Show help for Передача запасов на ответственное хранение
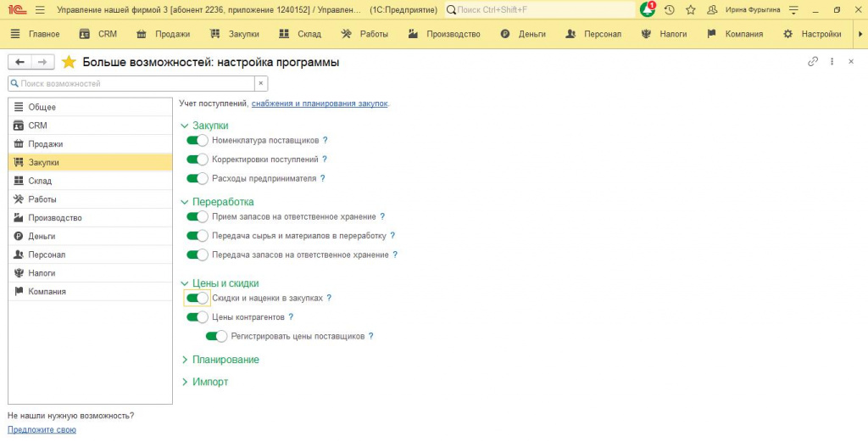The height and width of the screenshot is (442, 868). 395,255
